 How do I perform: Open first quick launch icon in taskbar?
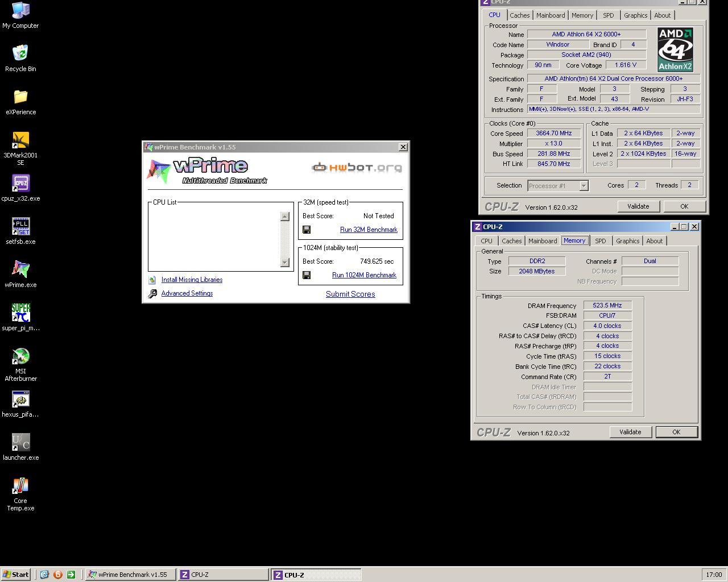pyautogui.click(x=44, y=575)
